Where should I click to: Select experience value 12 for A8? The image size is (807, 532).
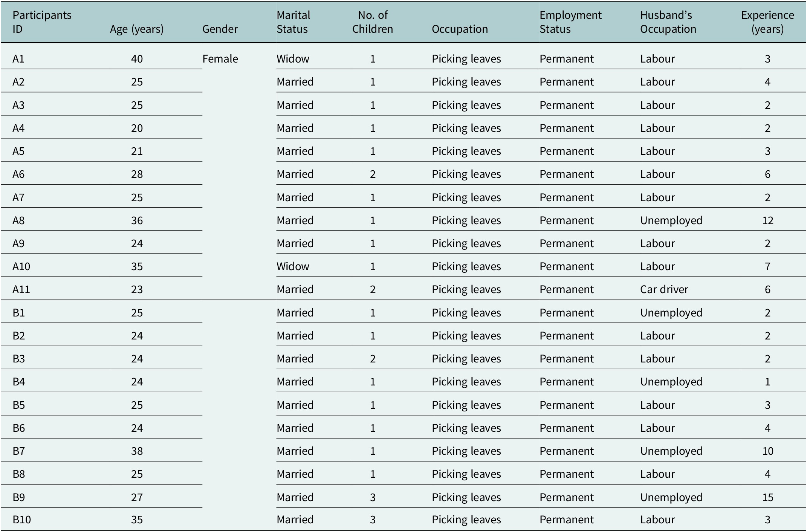[x=767, y=220]
